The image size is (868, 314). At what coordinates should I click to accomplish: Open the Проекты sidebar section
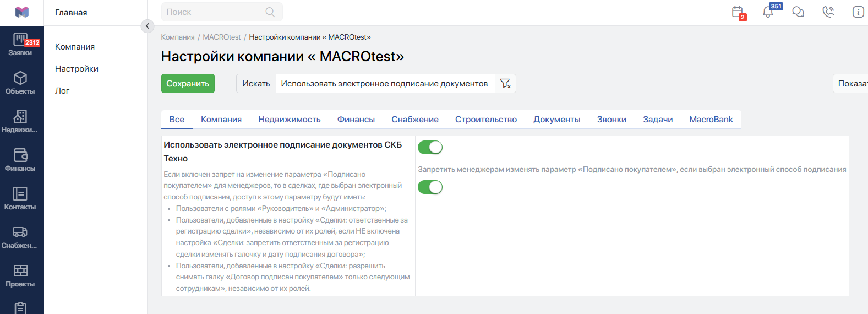(20, 277)
